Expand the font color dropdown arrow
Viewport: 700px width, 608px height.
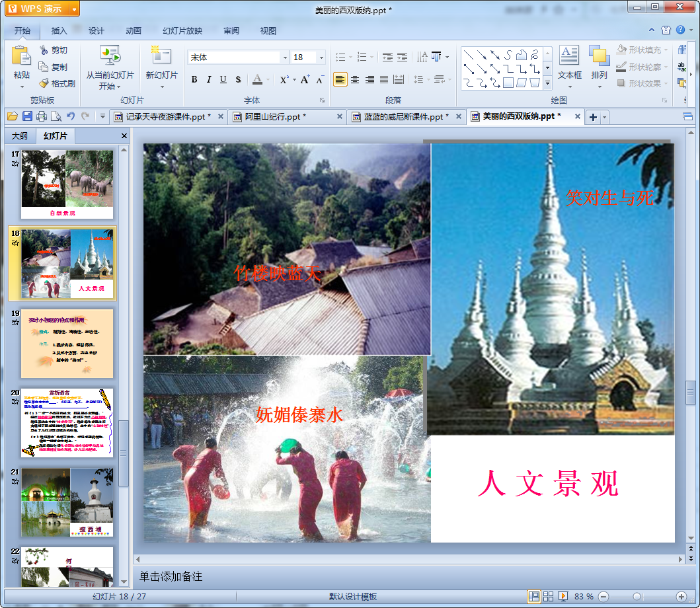pos(268,80)
